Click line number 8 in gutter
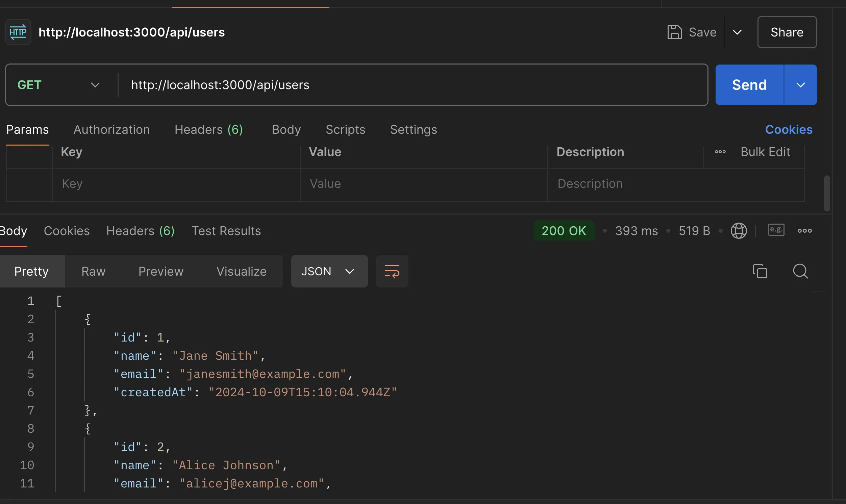Image resolution: width=846 pixels, height=504 pixels. tap(30, 429)
